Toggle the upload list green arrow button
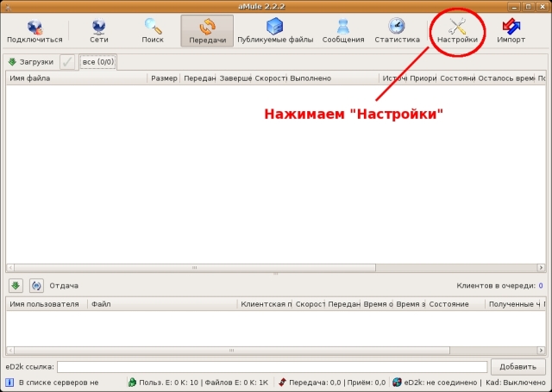 tap(16, 285)
